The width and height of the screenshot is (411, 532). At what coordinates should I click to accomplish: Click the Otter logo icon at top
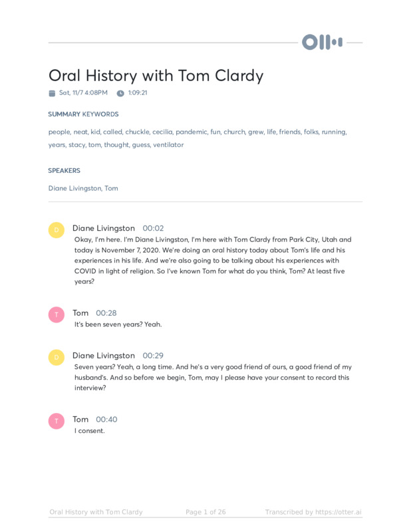point(323,43)
